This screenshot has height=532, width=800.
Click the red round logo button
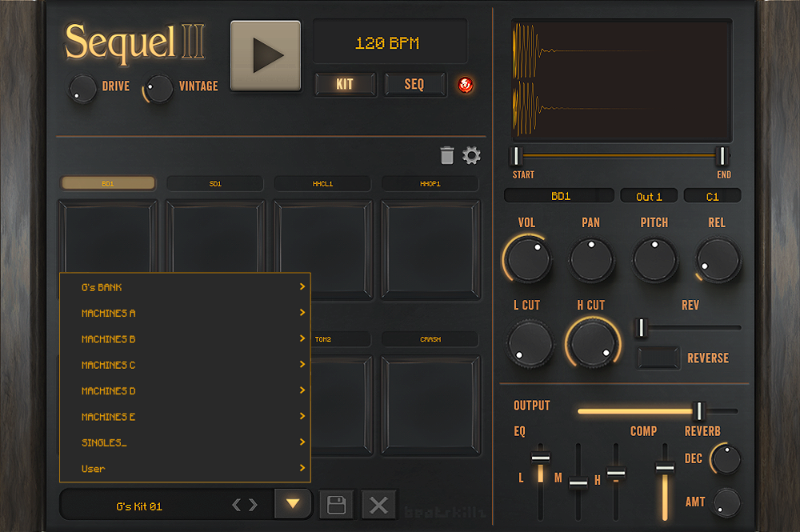click(466, 85)
